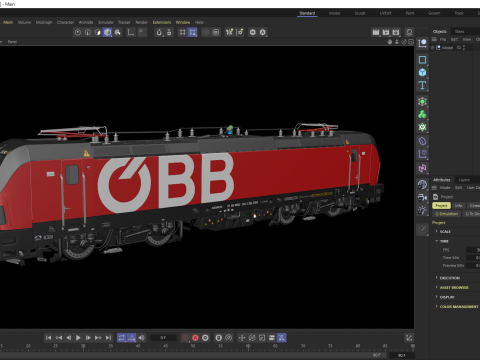Click the head-shaped assistant icon in the top toolbar
480x360 pixels.
click(x=409, y=32)
